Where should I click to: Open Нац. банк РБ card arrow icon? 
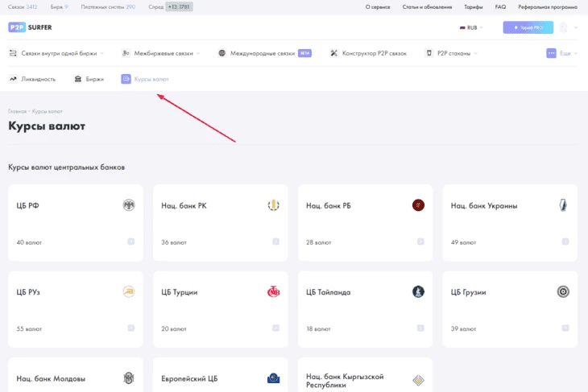(x=420, y=241)
